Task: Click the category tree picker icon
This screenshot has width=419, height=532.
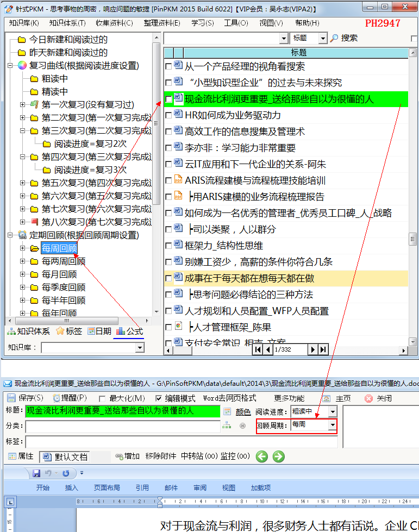Action: pos(227,425)
